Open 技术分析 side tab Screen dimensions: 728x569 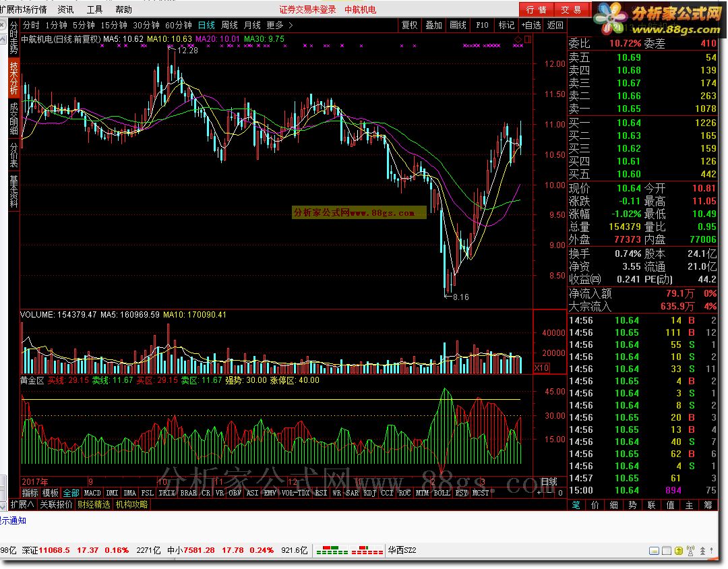[x=13, y=77]
